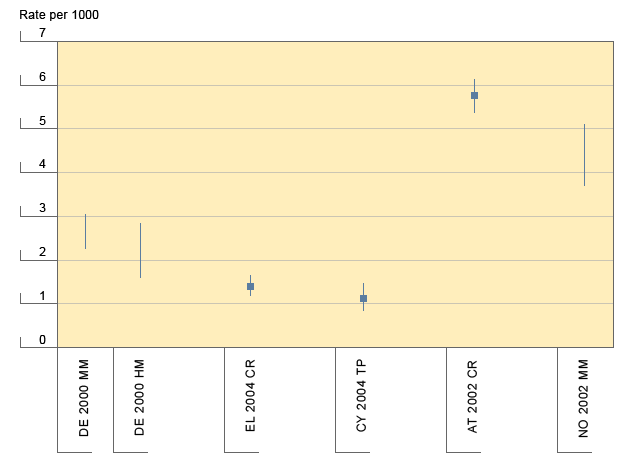
Task: Select the AT 2002 CR square data marker
Action: point(475,95)
